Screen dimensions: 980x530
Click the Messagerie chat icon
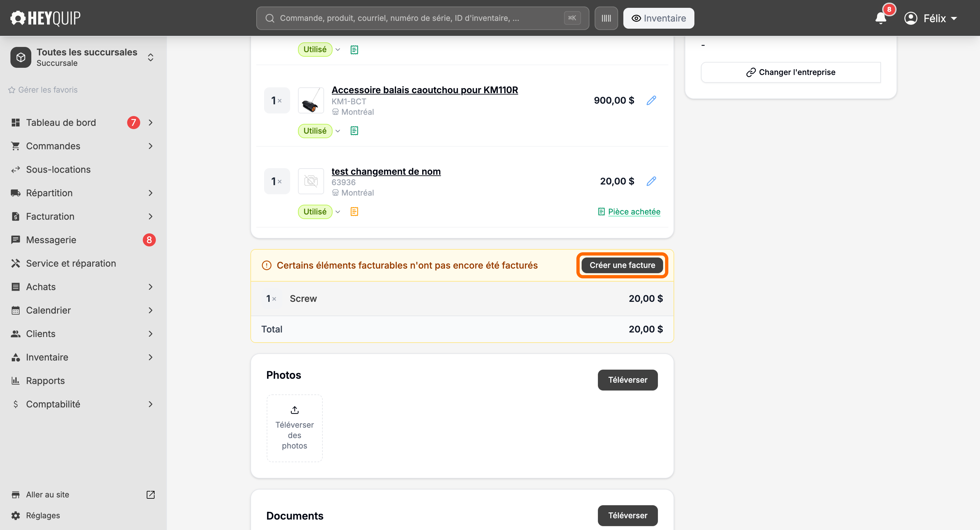16,240
